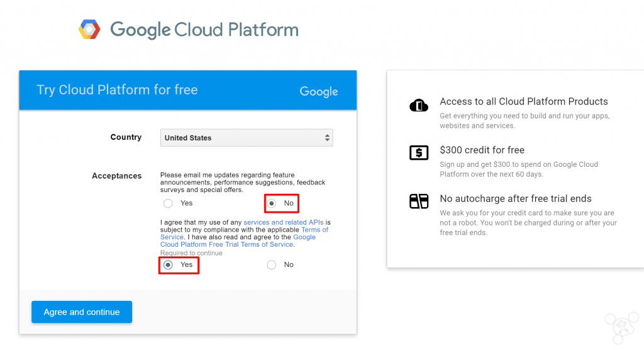Screen dimensions: 644x350
Task: Click the Google Cloud Platform title text
Action: point(204,30)
